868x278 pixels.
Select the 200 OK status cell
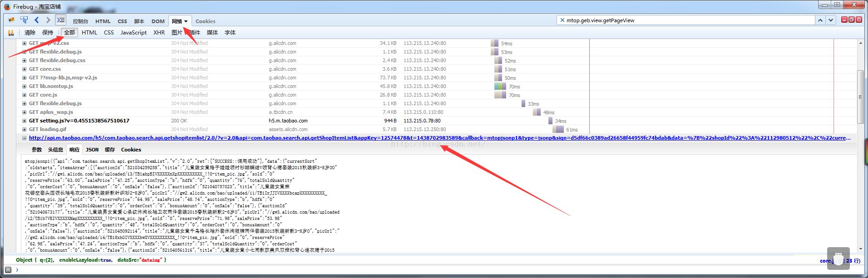[179, 121]
